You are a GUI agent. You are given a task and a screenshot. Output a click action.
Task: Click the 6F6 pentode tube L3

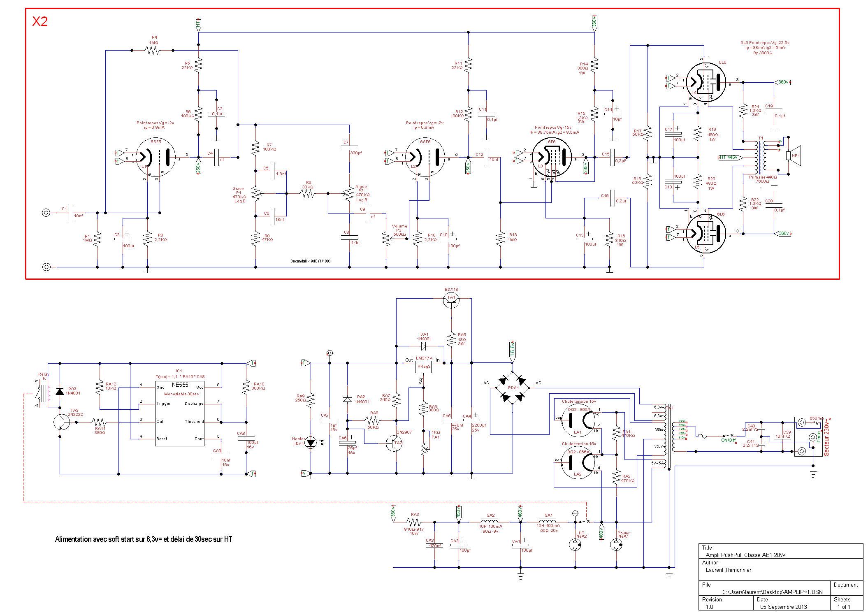(552, 157)
